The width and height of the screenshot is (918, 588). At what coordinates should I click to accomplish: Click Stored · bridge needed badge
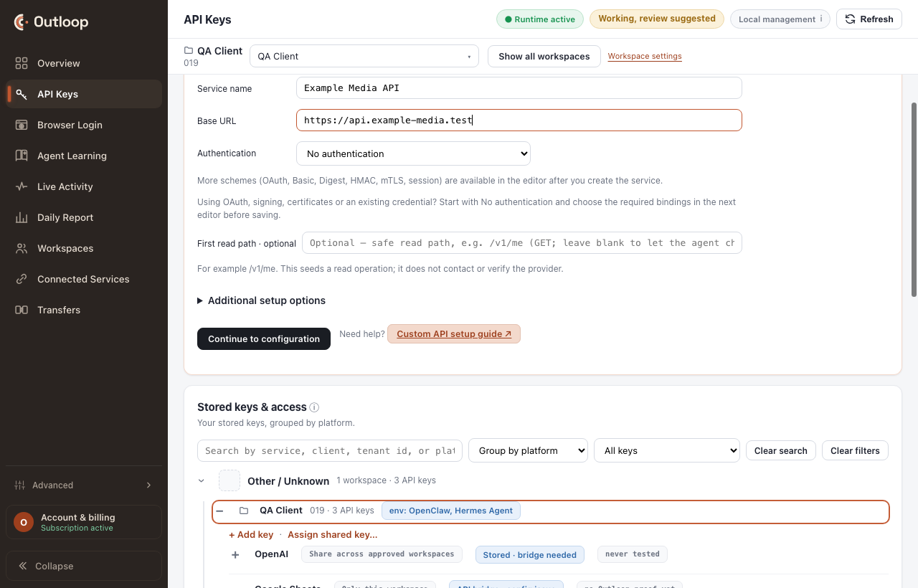530,554
